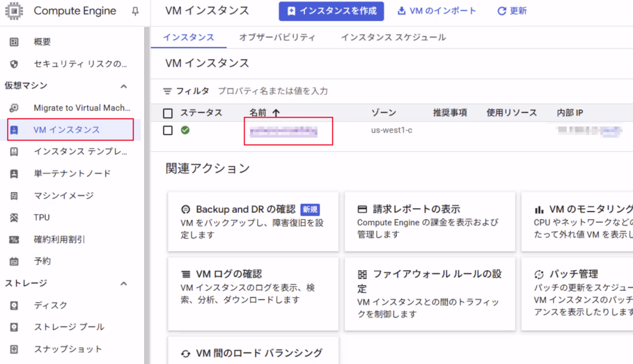Image resolution: width=633 pixels, height=364 pixels.
Task: Open Backup and DR の確認 card
Action: pos(253,222)
